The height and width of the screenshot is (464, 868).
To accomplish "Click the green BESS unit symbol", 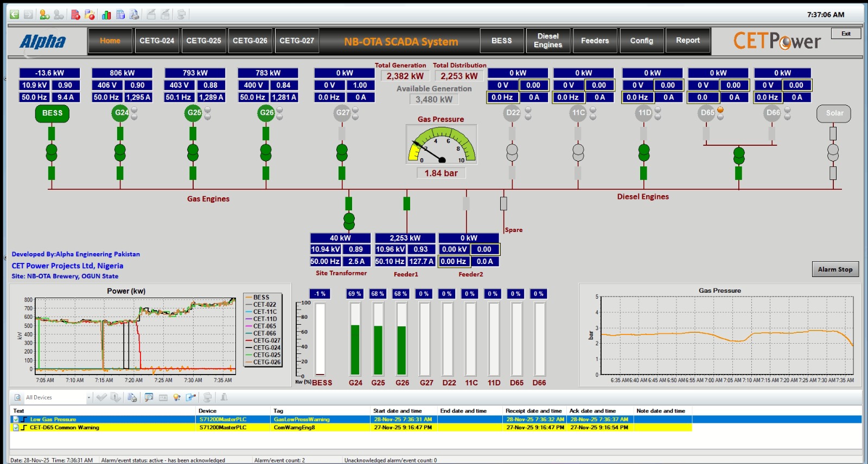I will [52, 113].
